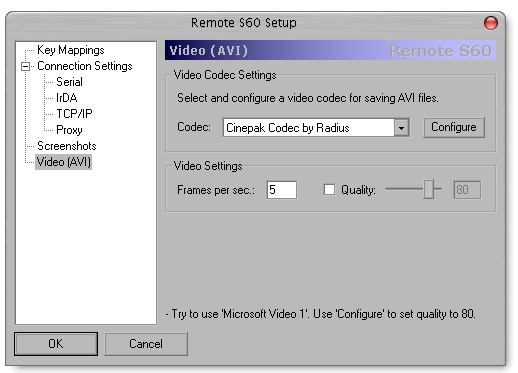Click the disabled quality value field showing 80
This screenshot has height=373, width=518.
(467, 190)
